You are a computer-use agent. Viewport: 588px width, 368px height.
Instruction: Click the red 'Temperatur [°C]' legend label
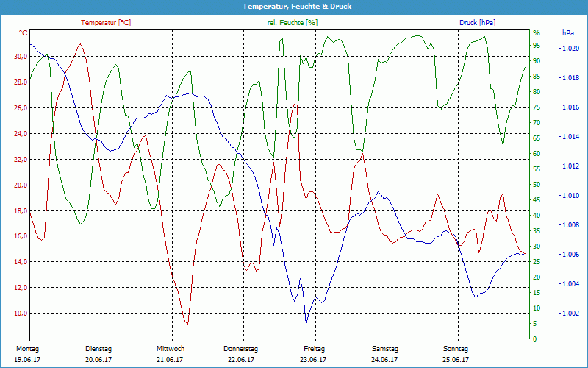click(106, 23)
